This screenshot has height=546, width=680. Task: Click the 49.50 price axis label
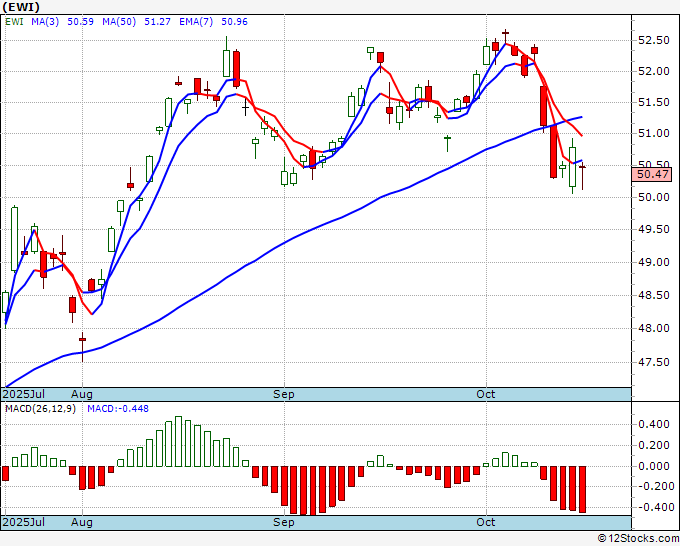click(654, 229)
